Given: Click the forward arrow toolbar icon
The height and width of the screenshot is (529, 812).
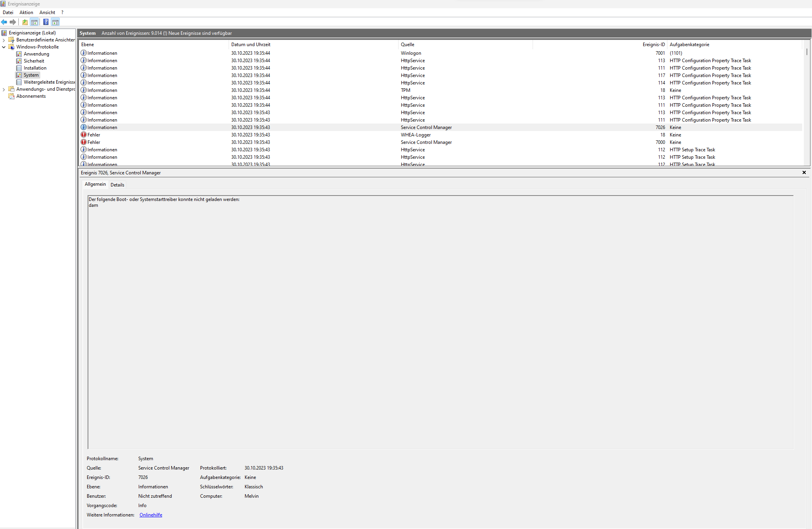Looking at the screenshot, I should [x=13, y=22].
